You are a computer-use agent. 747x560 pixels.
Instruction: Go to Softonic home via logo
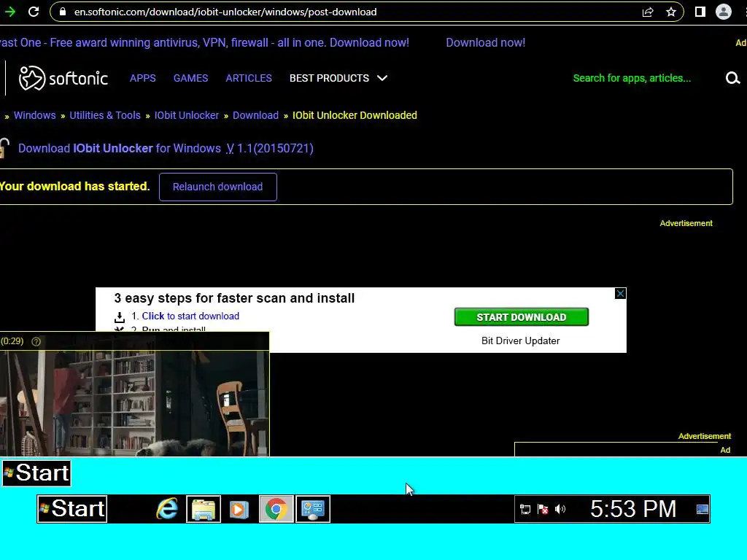(63, 78)
